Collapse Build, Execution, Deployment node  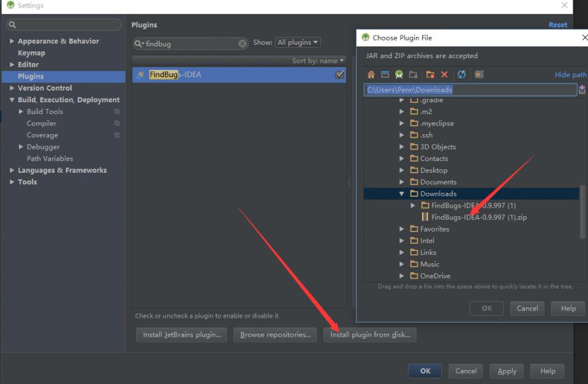(12, 100)
